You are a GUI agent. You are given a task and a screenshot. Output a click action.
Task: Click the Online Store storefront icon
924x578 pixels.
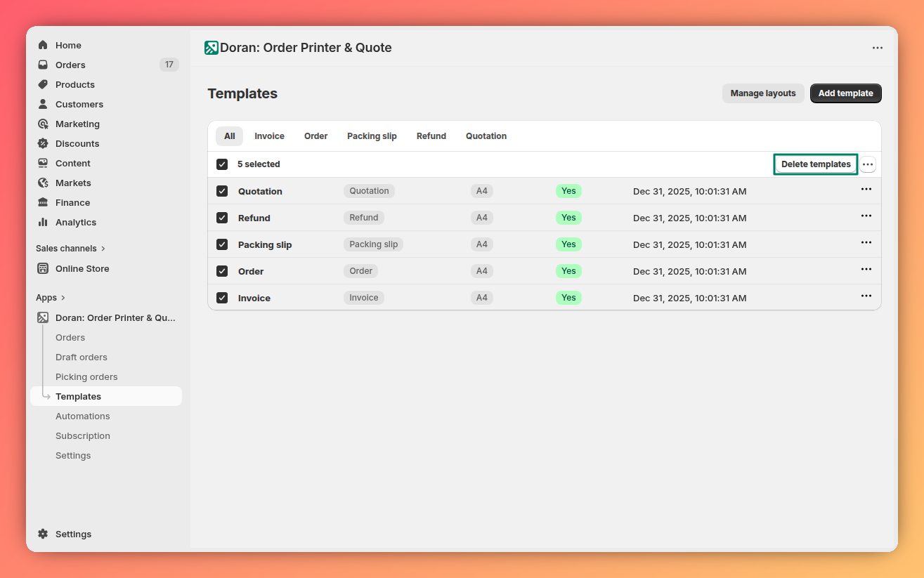click(43, 268)
